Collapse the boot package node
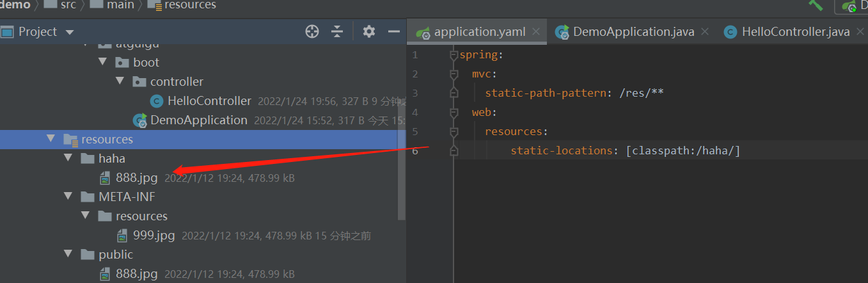The height and width of the screenshot is (283, 868). [102, 62]
